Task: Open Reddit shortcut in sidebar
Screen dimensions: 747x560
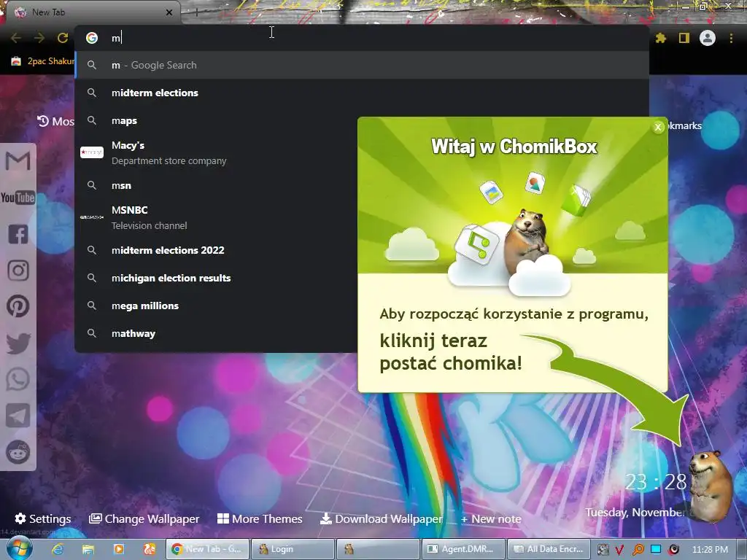Action: coord(18,451)
